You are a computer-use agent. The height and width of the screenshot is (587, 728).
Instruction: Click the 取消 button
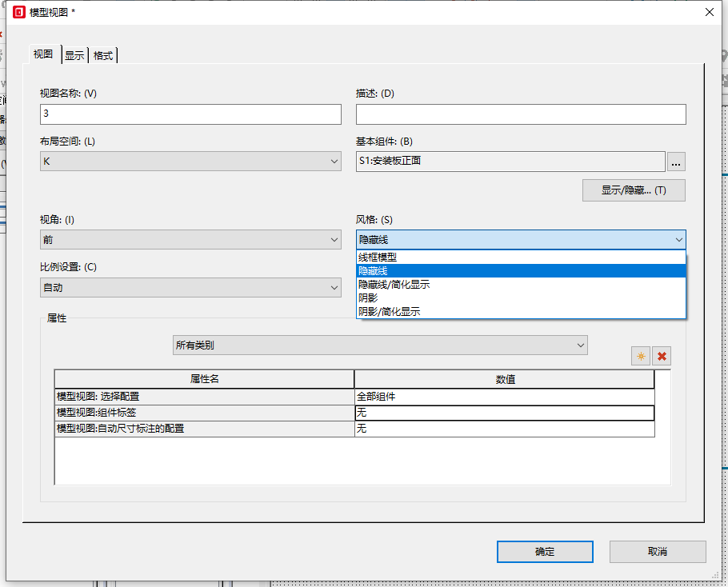point(658,552)
